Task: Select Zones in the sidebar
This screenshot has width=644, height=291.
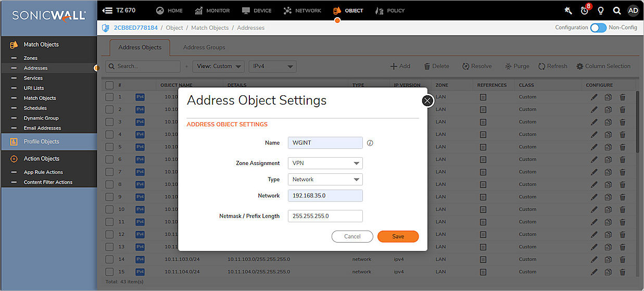Action: 31,58
